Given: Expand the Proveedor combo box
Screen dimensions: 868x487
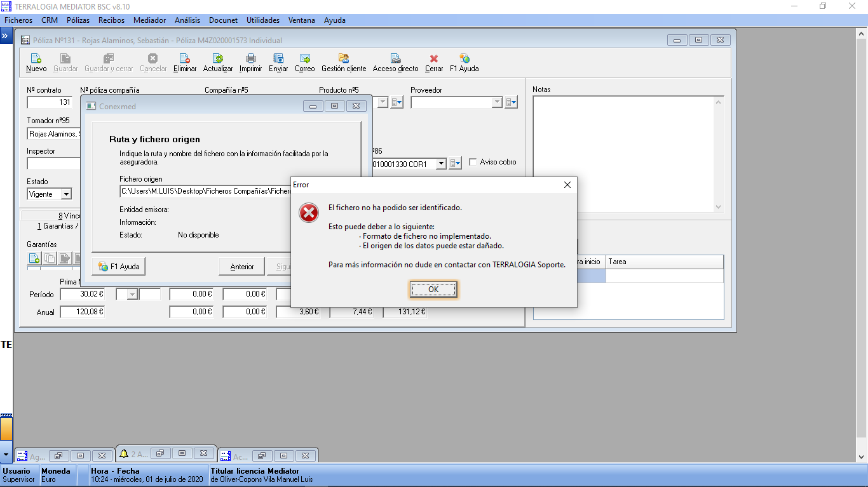Looking at the screenshot, I should click(x=497, y=102).
